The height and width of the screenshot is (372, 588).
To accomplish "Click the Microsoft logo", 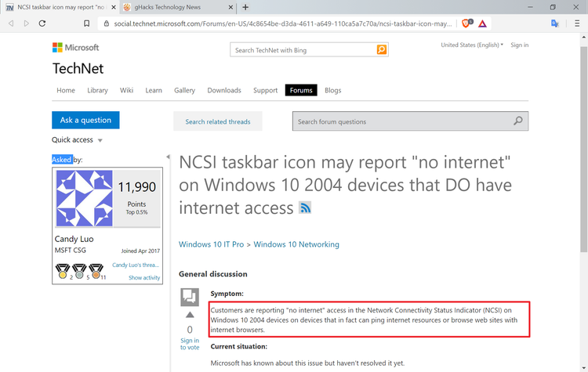I will pos(76,48).
